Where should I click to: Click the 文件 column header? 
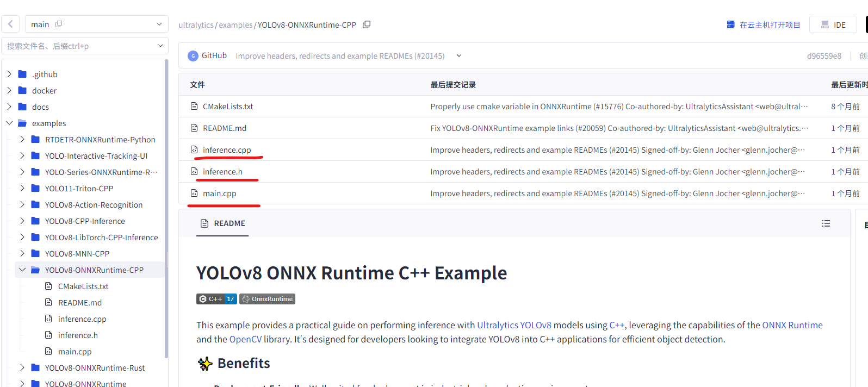[197, 85]
